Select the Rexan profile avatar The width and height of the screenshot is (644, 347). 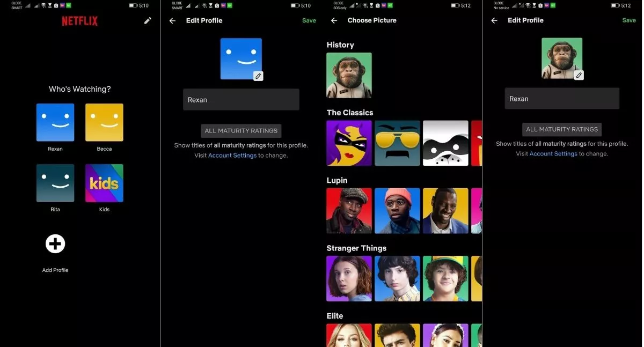(55, 122)
